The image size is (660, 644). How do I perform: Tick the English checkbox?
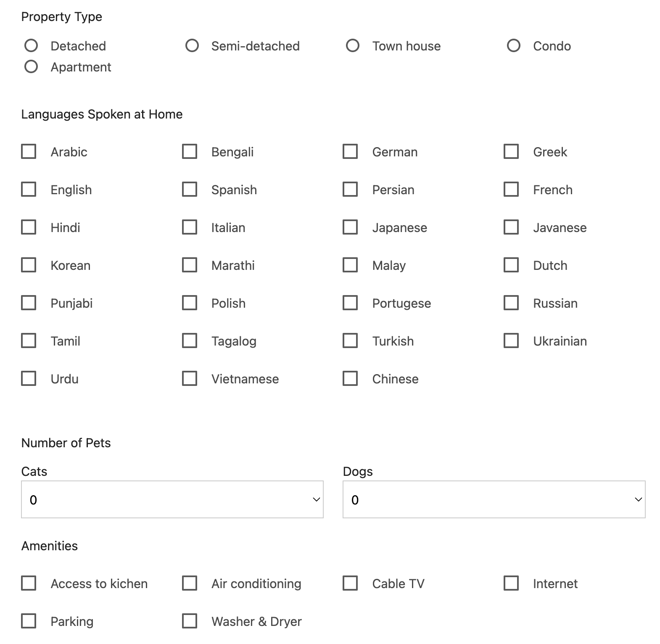[x=29, y=189]
